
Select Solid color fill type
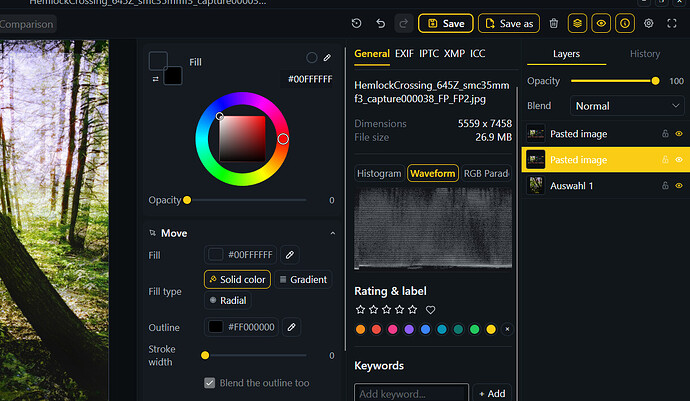(x=237, y=280)
